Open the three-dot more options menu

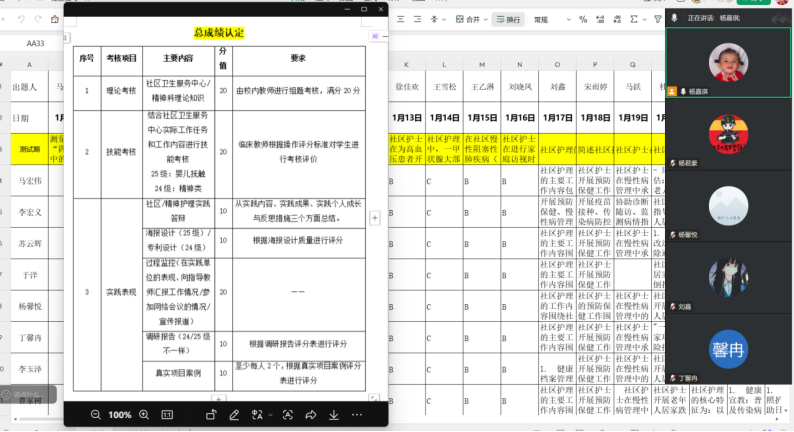click(357, 414)
